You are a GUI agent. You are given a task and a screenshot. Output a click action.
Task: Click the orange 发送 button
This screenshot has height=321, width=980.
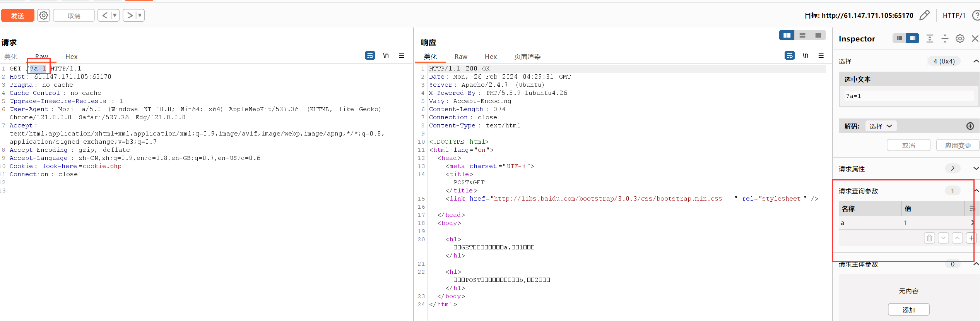click(17, 15)
